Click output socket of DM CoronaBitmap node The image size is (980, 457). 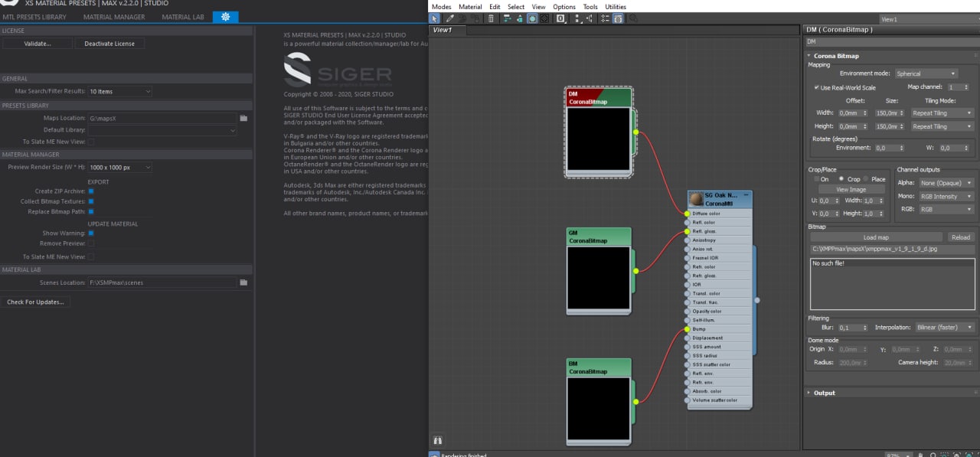(x=635, y=132)
